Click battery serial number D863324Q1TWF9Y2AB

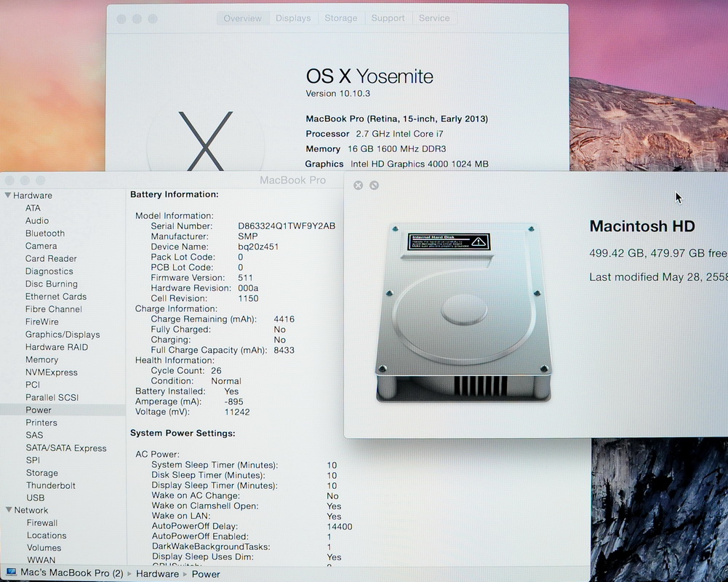(x=287, y=226)
